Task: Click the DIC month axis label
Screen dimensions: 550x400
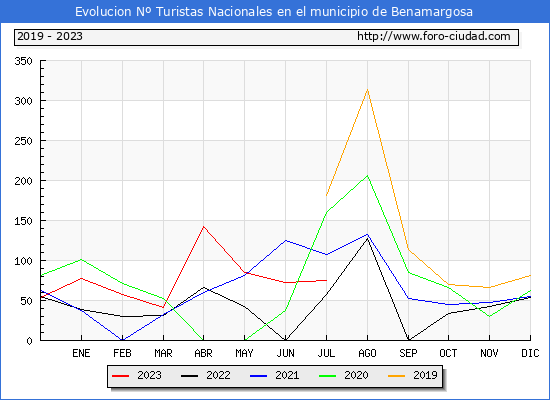Action: point(530,353)
